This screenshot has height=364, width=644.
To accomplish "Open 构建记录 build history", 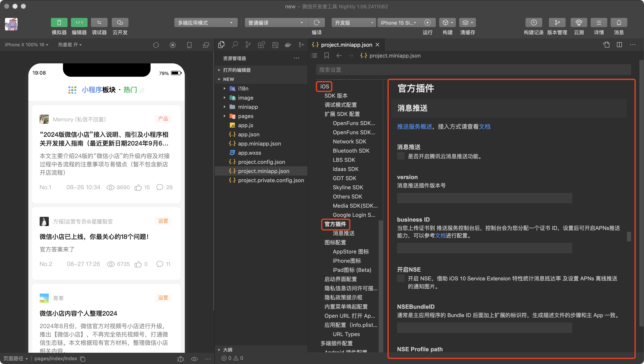I will click(x=534, y=23).
